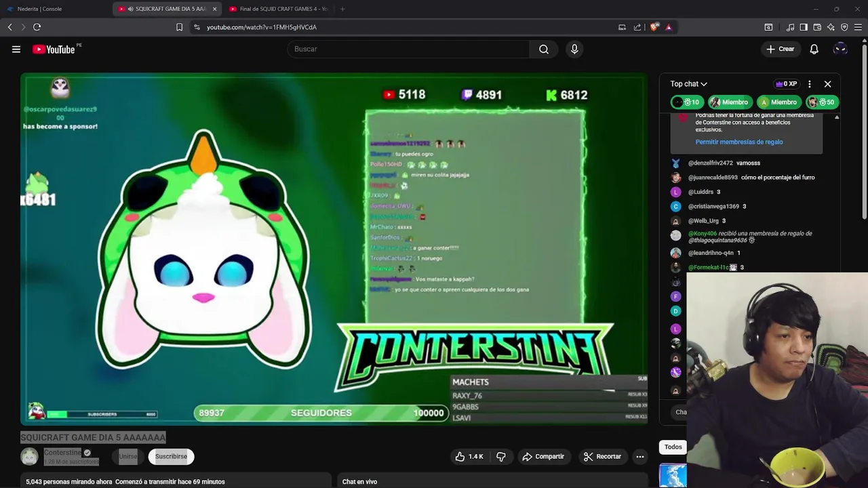Start voice search with the microphone icon
Viewport: 868px width, 488px height.
[x=574, y=49]
